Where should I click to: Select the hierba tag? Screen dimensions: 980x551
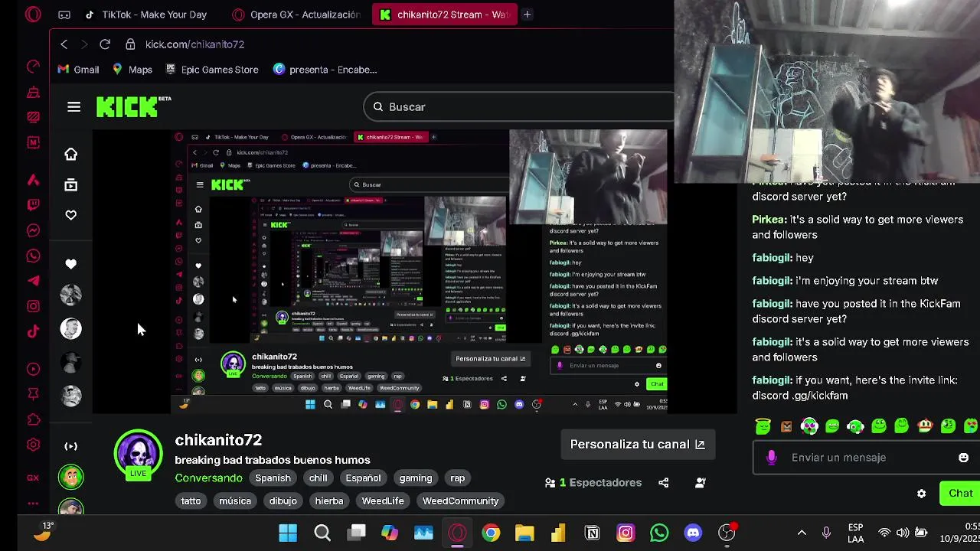pos(329,501)
